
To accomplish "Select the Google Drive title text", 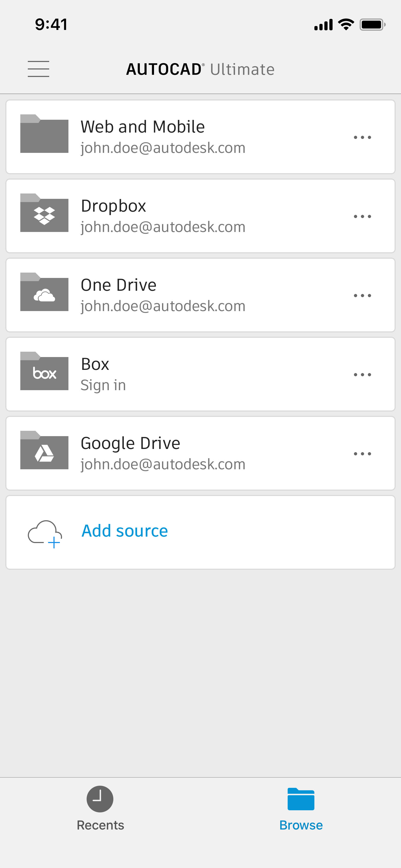I will 130,443.
